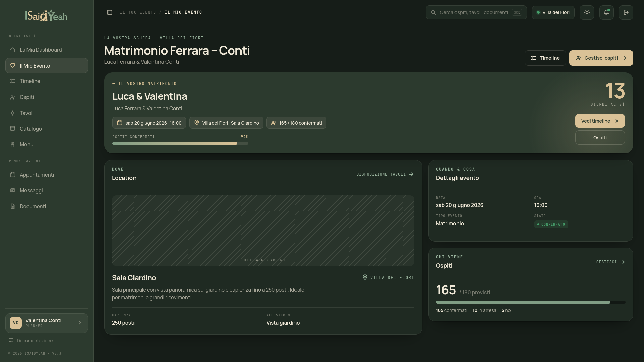Click the Gestisci ospiti button

point(601,58)
